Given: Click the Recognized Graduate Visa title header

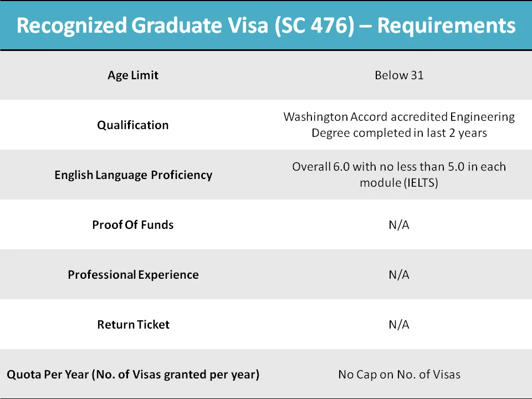Looking at the screenshot, I should click(x=266, y=25).
